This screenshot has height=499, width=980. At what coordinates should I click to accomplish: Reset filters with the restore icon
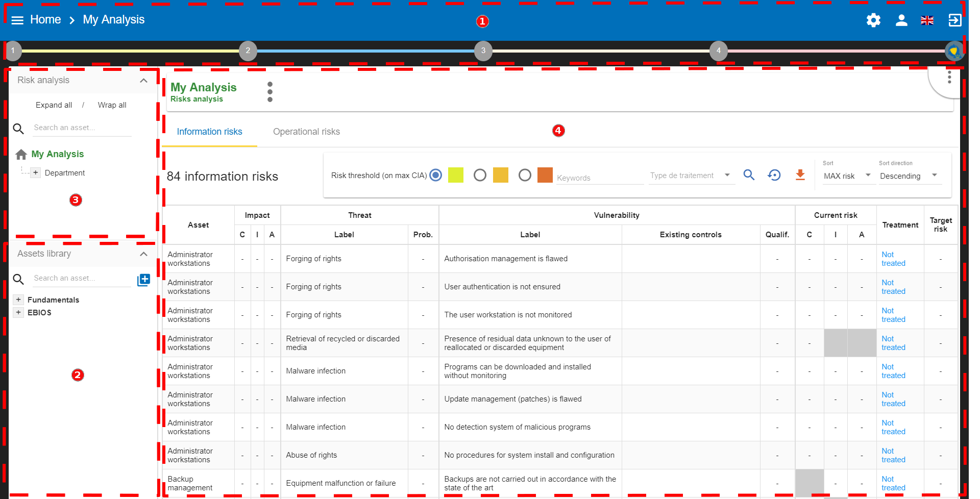tap(774, 175)
